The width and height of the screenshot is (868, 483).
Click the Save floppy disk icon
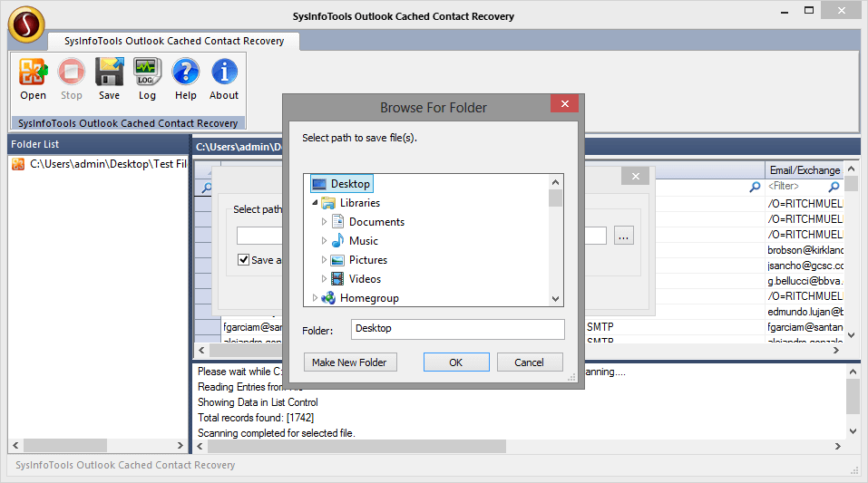109,72
